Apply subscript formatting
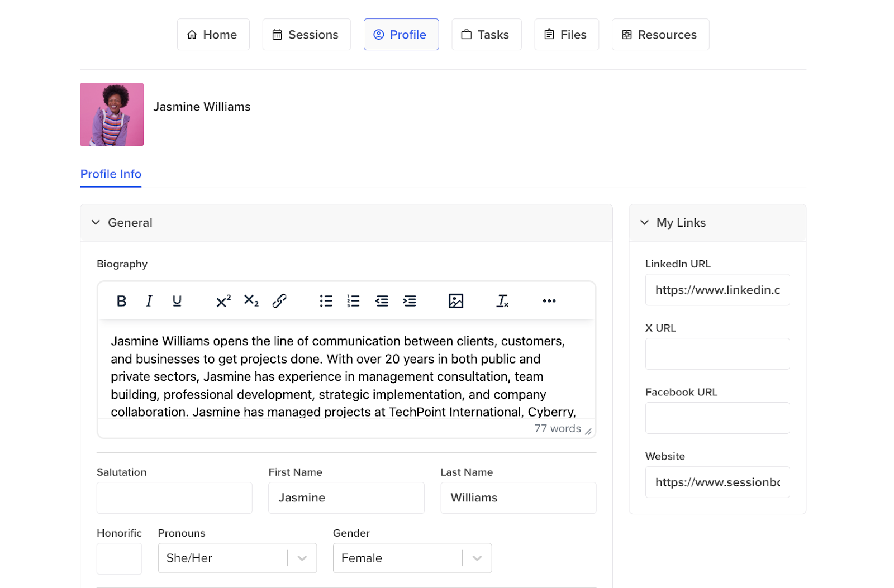Viewport: 894px width, 588px height. point(251,301)
